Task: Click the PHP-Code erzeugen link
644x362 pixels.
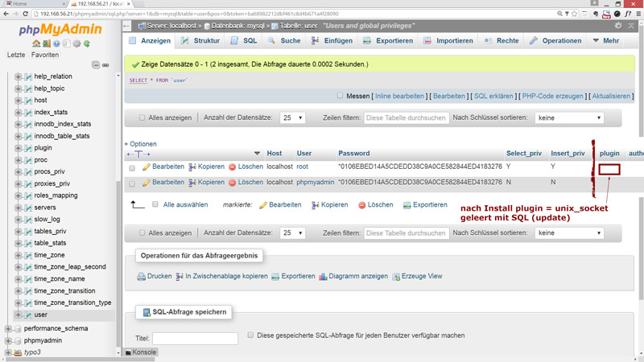Action: point(552,96)
